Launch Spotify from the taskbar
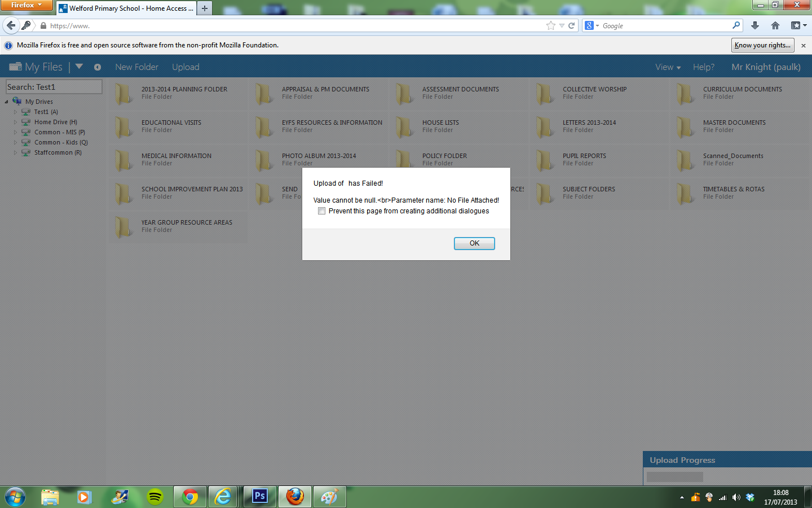Image resolution: width=812 pixels, height=508 pixels. [155, 497]
